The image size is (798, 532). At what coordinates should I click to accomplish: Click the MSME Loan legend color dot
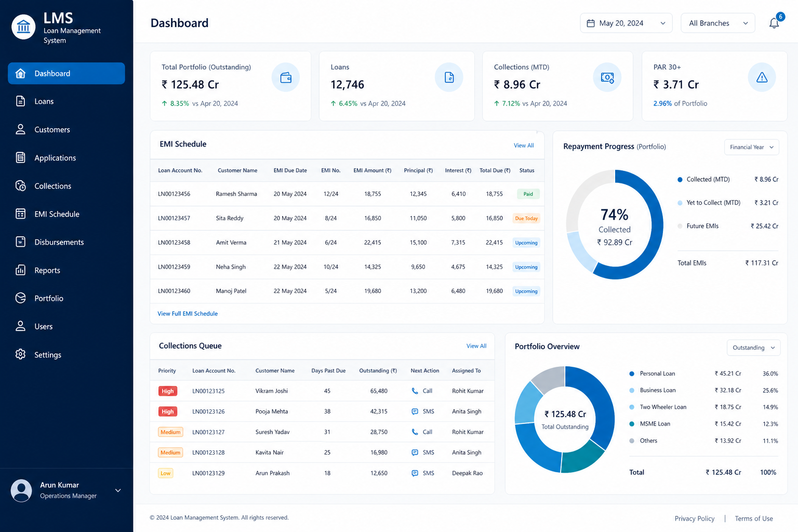pos(632,424)
